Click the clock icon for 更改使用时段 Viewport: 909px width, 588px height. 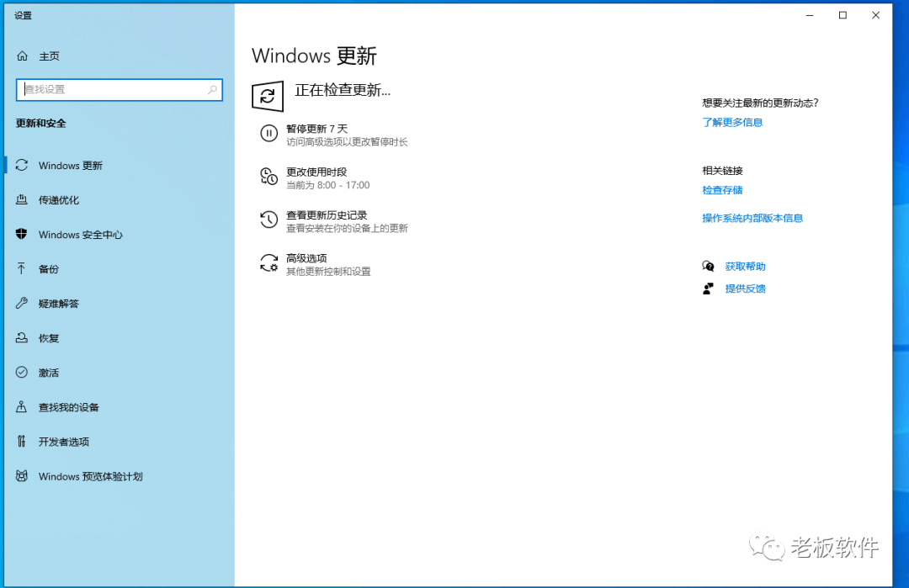click(x=268, y=177)
